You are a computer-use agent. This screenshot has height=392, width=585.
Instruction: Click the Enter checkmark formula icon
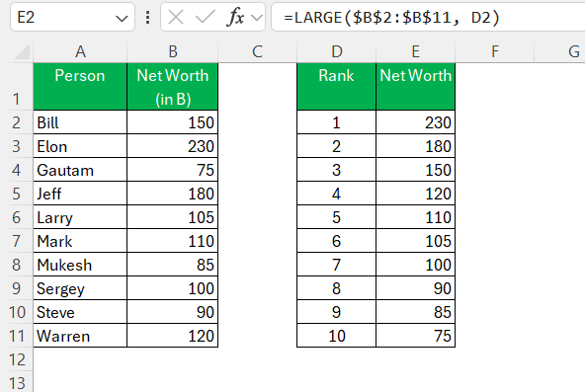pos(205,17)
